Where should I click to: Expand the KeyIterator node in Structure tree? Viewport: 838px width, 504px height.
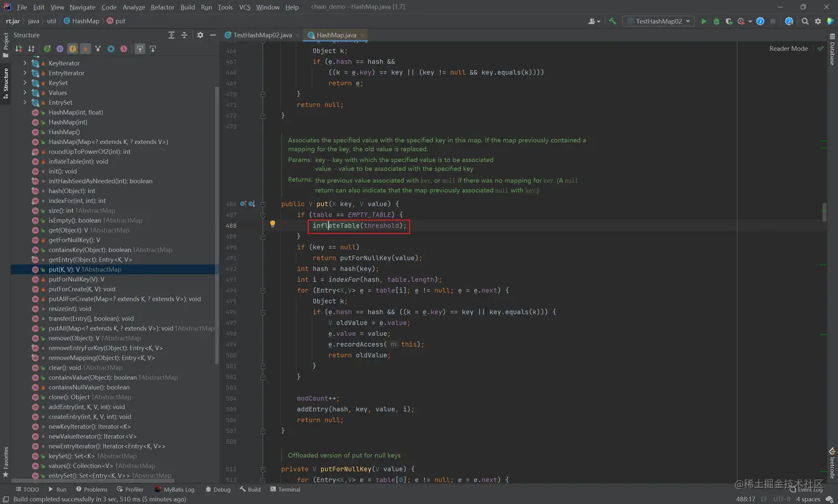25,63
